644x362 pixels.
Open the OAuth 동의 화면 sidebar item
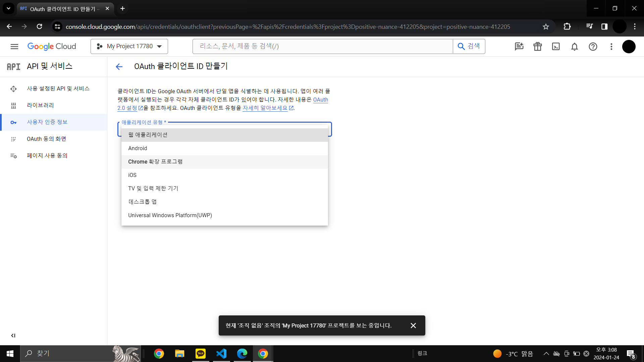(46, 139)
